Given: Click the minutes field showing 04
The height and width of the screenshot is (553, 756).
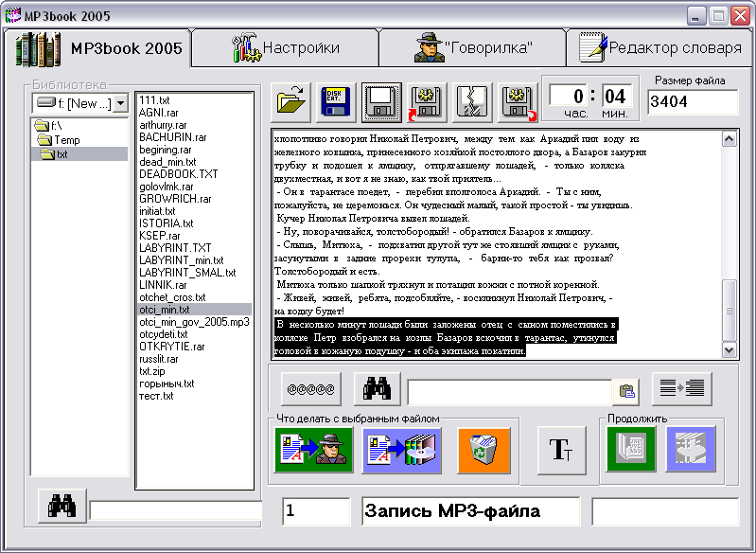Looking at the screenshot, I should point(616,96).
